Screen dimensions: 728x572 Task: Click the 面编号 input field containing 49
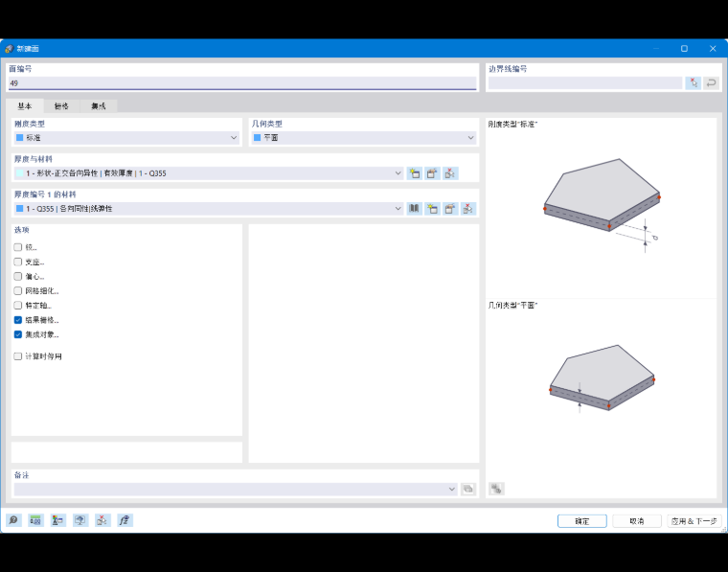click(x=242, y=83)
